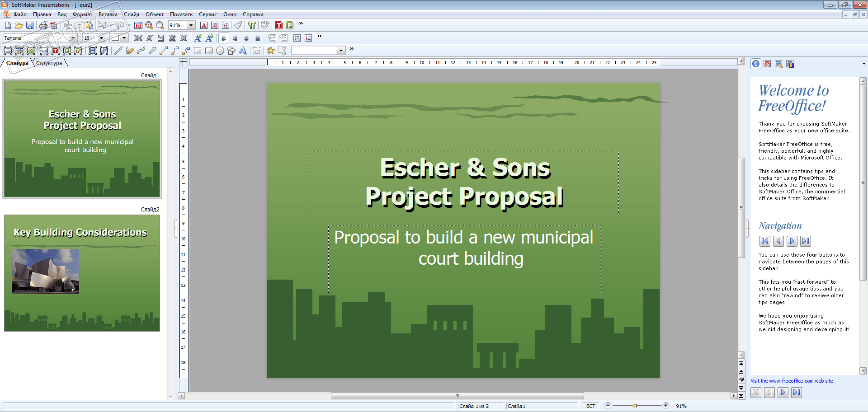The width and height of the screenshot is (868, 412).
Task: Open slide layout pane in sidebar
Action: pos(767,64)
